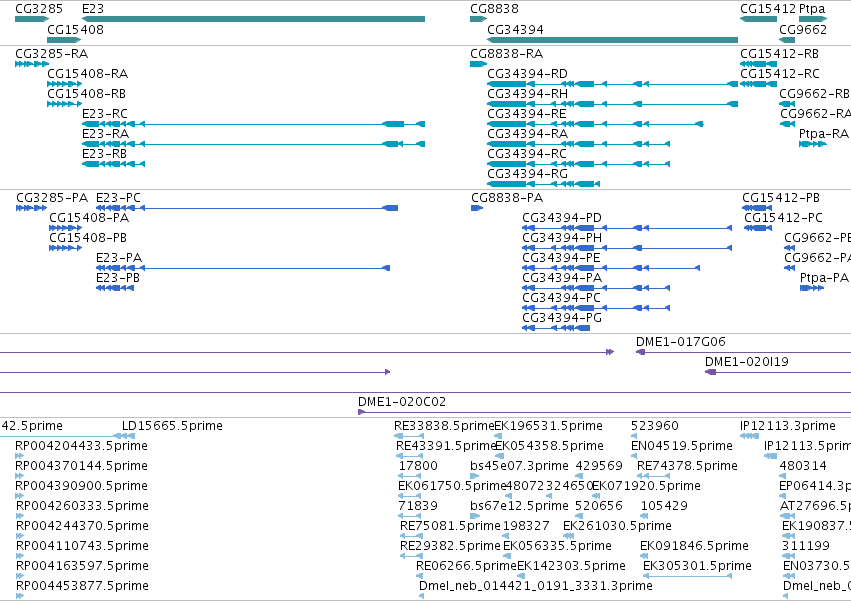Select EST RE29382.5prime

point(450,546)
